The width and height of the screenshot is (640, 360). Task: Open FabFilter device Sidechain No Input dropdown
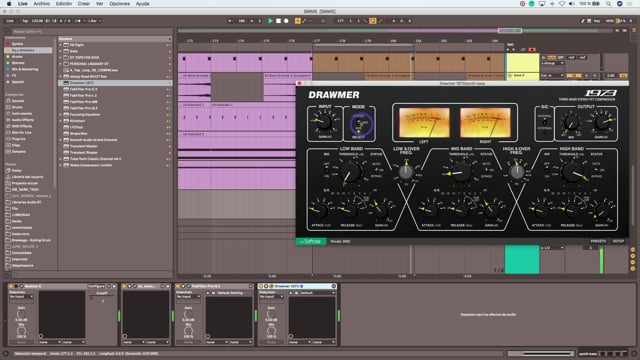188,297
